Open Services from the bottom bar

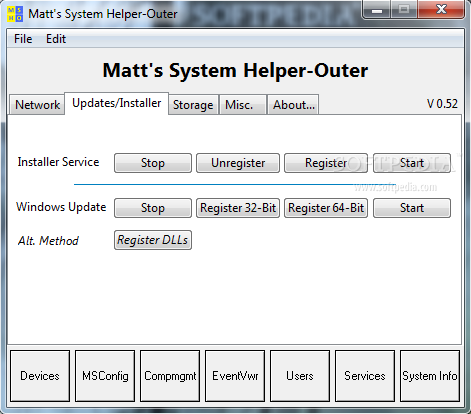365,376
